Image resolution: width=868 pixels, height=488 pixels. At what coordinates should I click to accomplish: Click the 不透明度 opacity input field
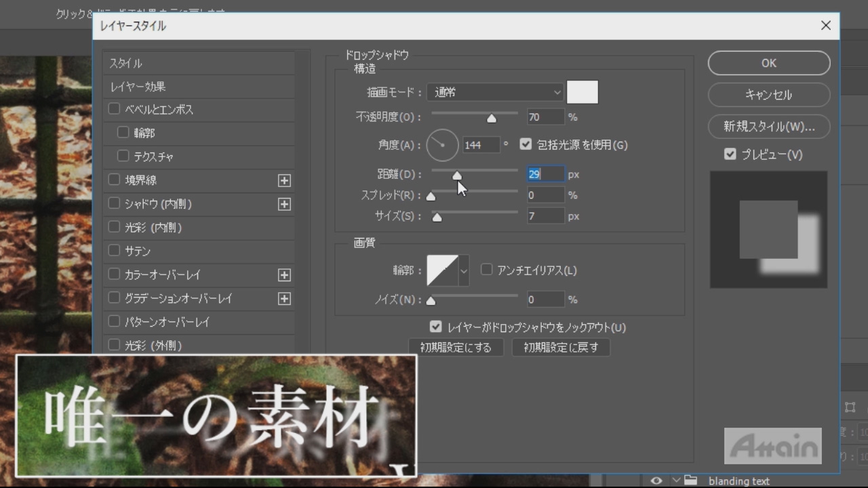pyautogui.click(x=545, y=117)
